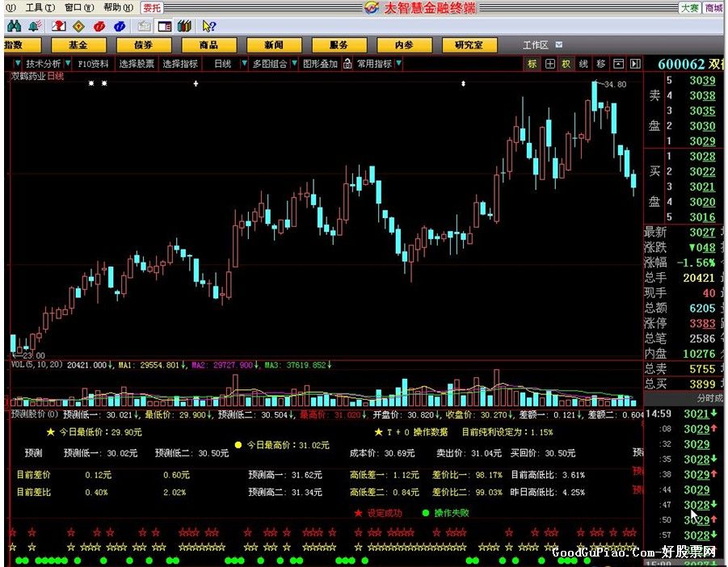The image size is (728, 567).
Task: Click the binoculars search icon
Action: 14,26
